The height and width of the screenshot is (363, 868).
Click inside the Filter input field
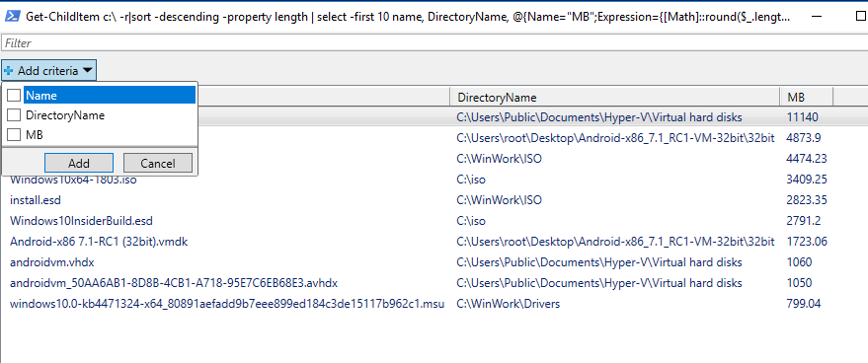click(x=434, y=42)
